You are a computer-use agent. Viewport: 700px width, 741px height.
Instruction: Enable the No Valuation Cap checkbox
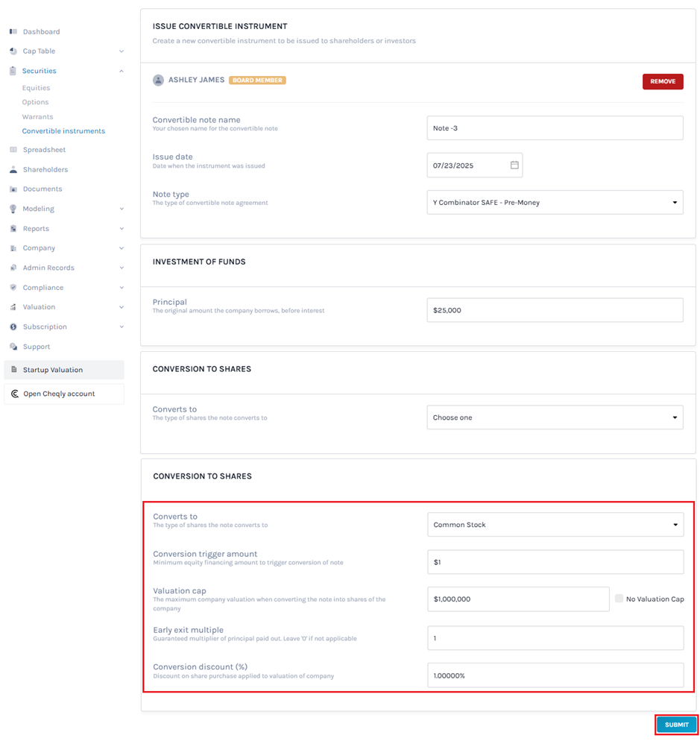point(619,599)
